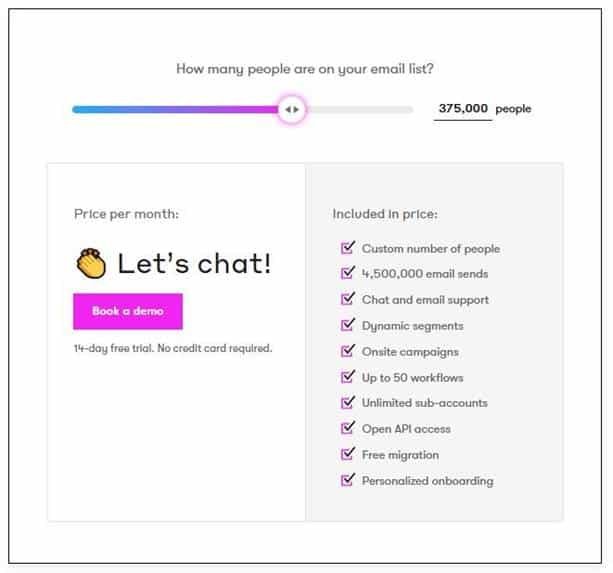Toggle the Chat and email support checkbox
613x573 pixels.
click(x=348, y=299)
